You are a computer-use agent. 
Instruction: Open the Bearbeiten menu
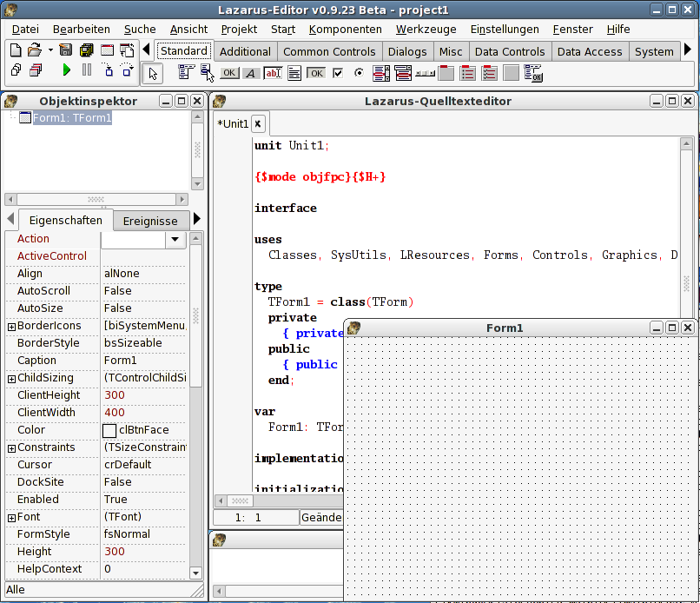(x=82, y=29)
